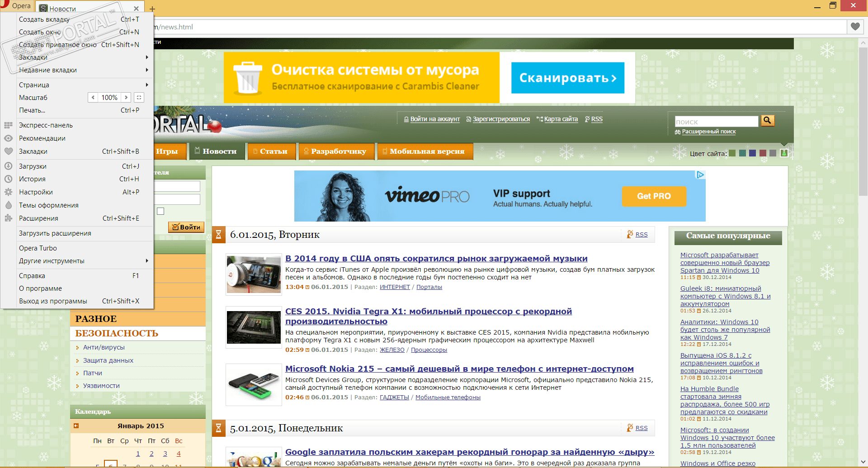The height and width of the screenshot is (468, 868).
Task: Open the Зарегистрироваться link
Action: pyautogui.click(x=501, y=119)
